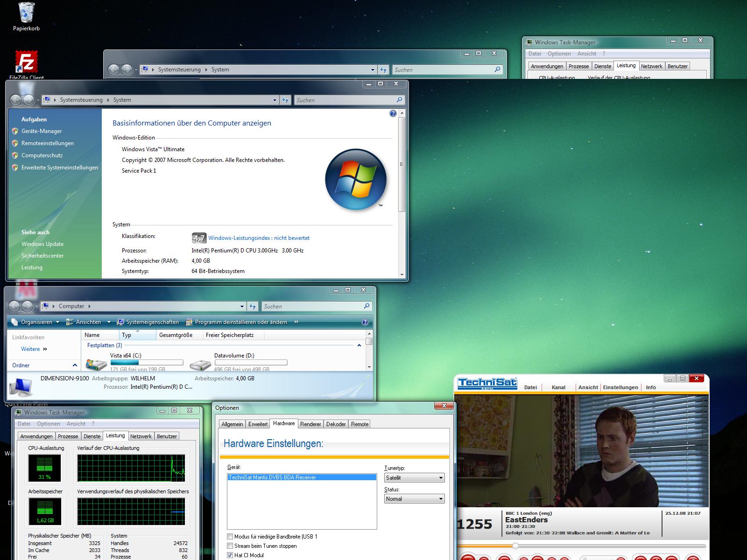This screenshot has height=560, width=747.
Task: Click the Windows-Leistungsindex link
Action: click(x=259, y=238)
